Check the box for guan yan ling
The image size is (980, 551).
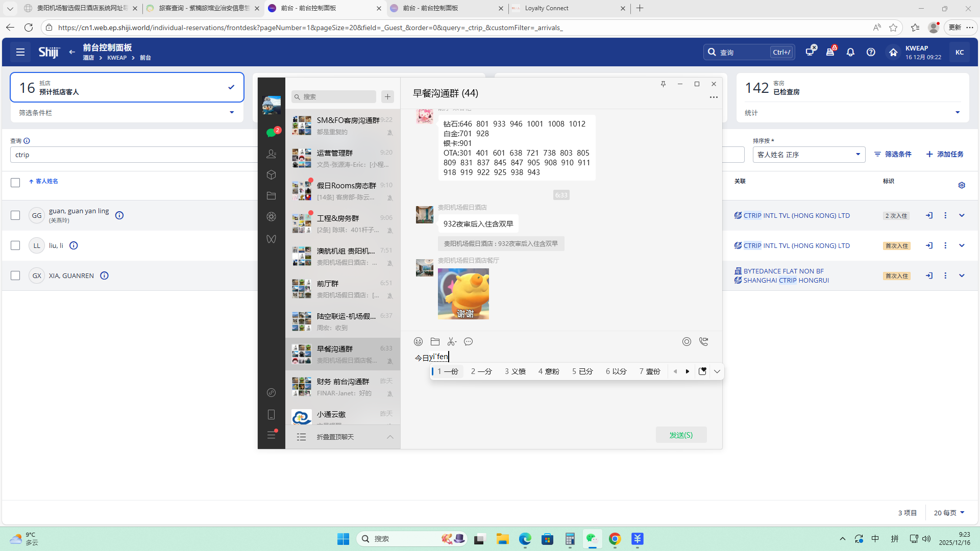15,215
